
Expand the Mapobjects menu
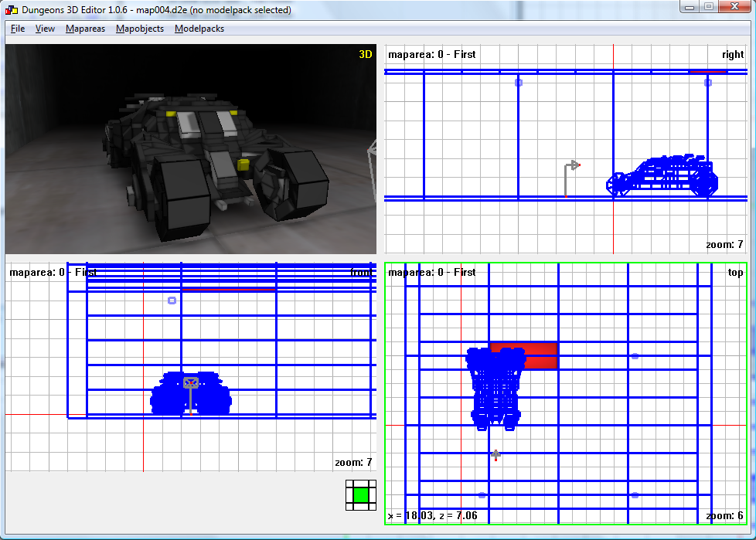(x=139, y=29)
